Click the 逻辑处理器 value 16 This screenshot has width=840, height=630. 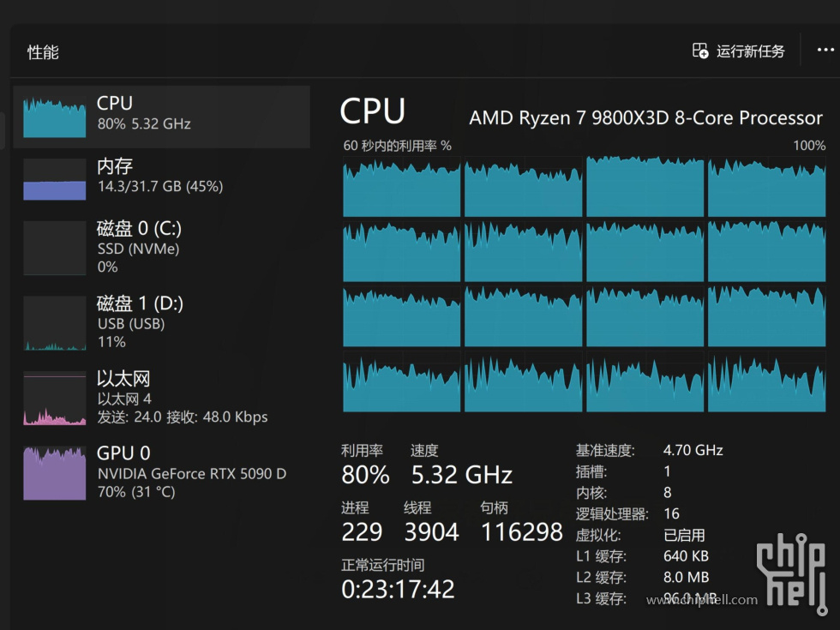coord(671,513)
